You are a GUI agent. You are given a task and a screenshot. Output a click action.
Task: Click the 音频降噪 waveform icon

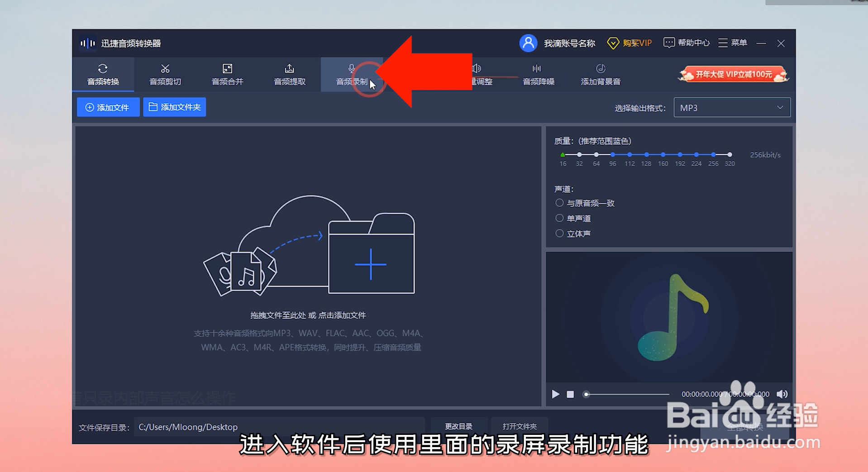point(537,68)
